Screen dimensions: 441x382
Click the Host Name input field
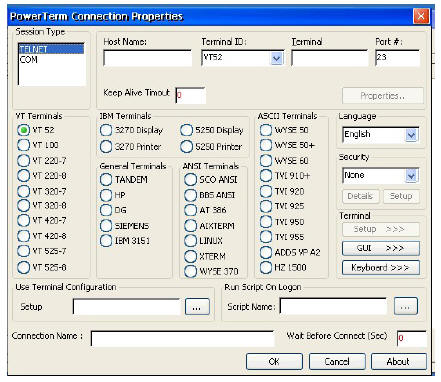(148, 58)
